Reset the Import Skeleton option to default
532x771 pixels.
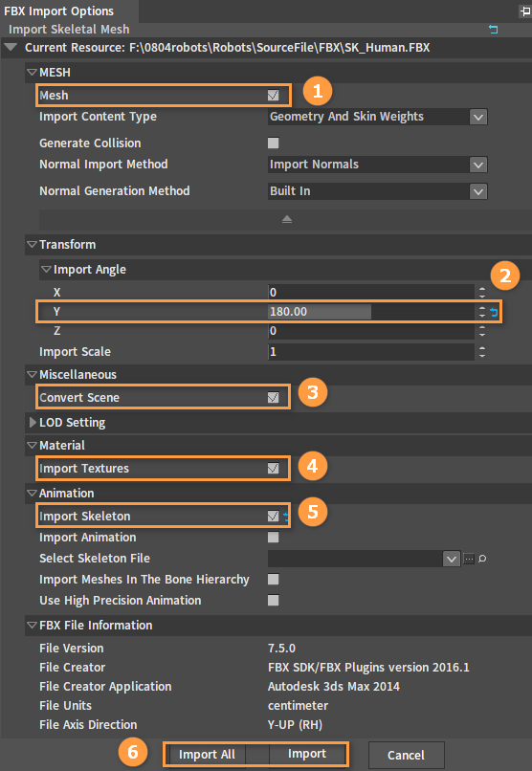(x=286, y=517)
